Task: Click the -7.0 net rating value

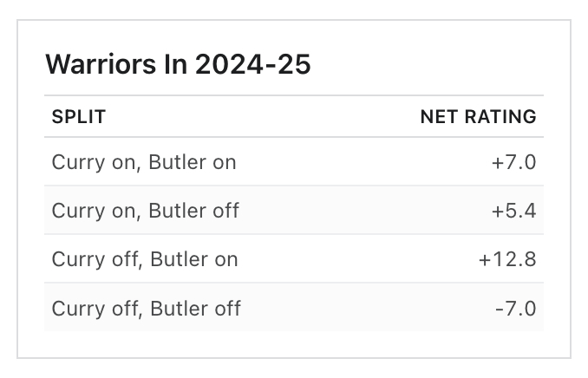Action: 518,308
